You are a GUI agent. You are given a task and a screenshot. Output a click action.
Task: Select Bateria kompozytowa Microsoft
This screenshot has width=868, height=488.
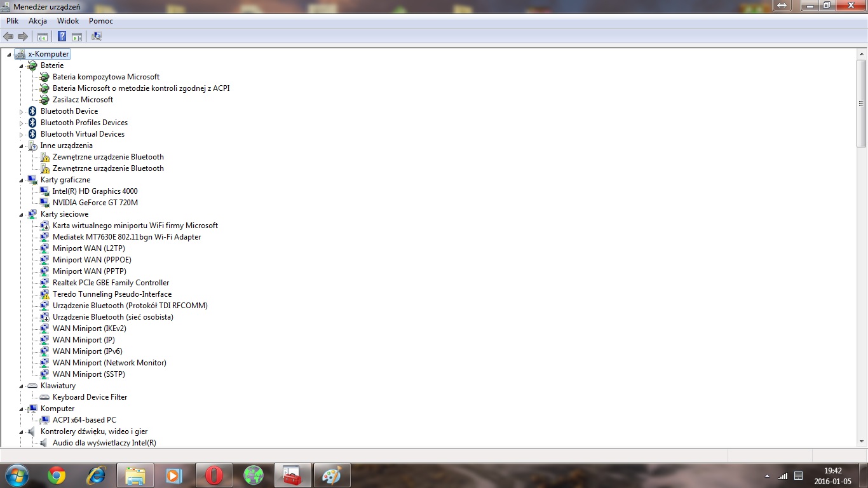click(106, 77)
